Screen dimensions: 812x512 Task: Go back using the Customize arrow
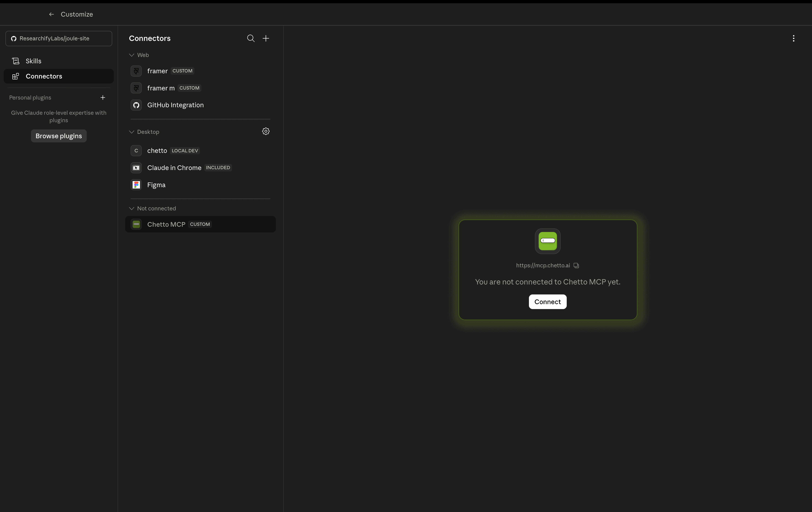point(52,14)
